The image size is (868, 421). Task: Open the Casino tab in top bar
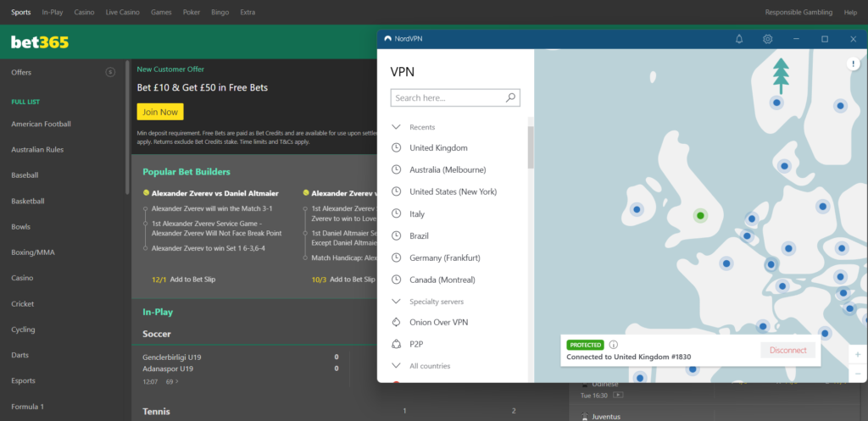click(x=84, y=12)
